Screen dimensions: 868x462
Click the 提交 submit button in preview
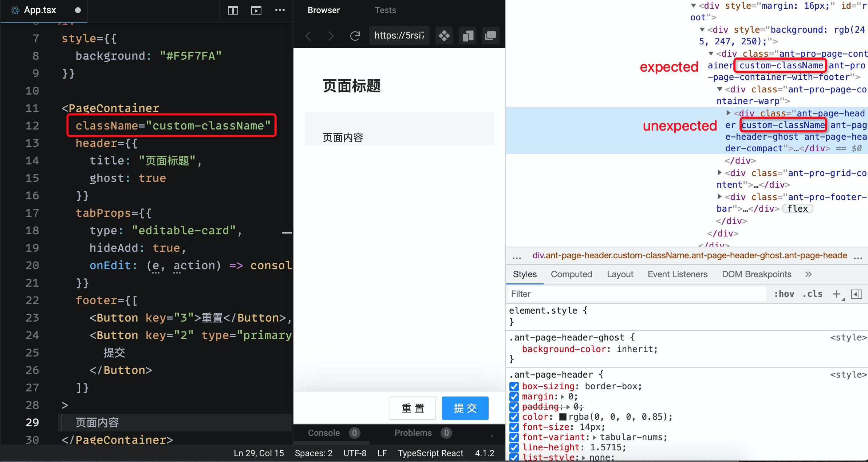click(465, 408)
